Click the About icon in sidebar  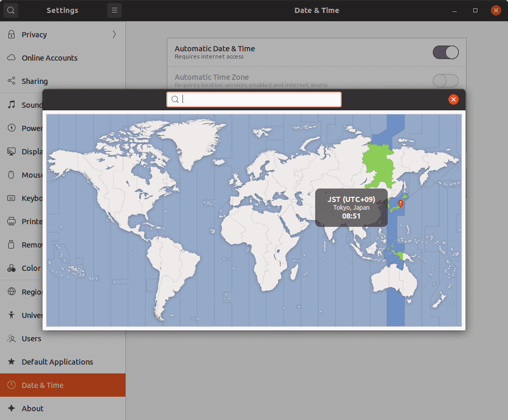click(11, 409)
